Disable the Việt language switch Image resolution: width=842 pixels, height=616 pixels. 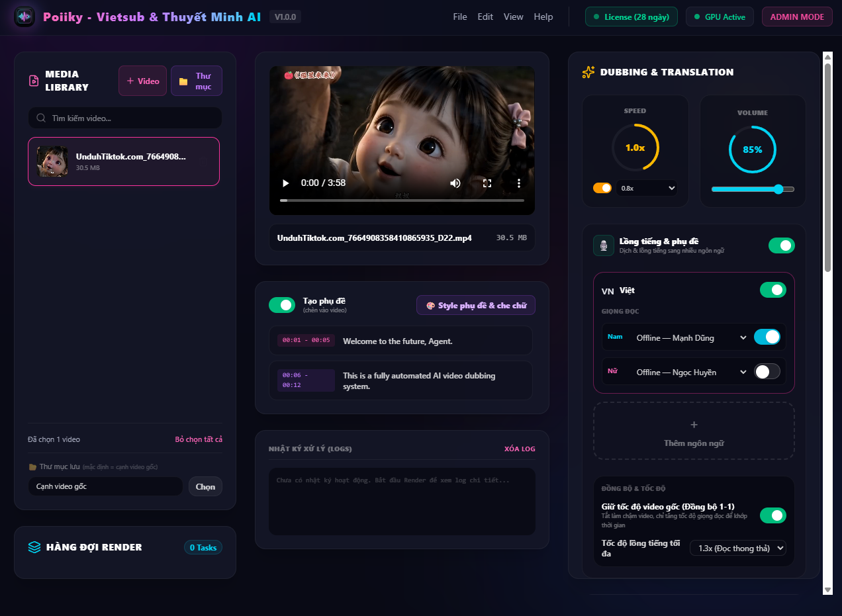773,290
